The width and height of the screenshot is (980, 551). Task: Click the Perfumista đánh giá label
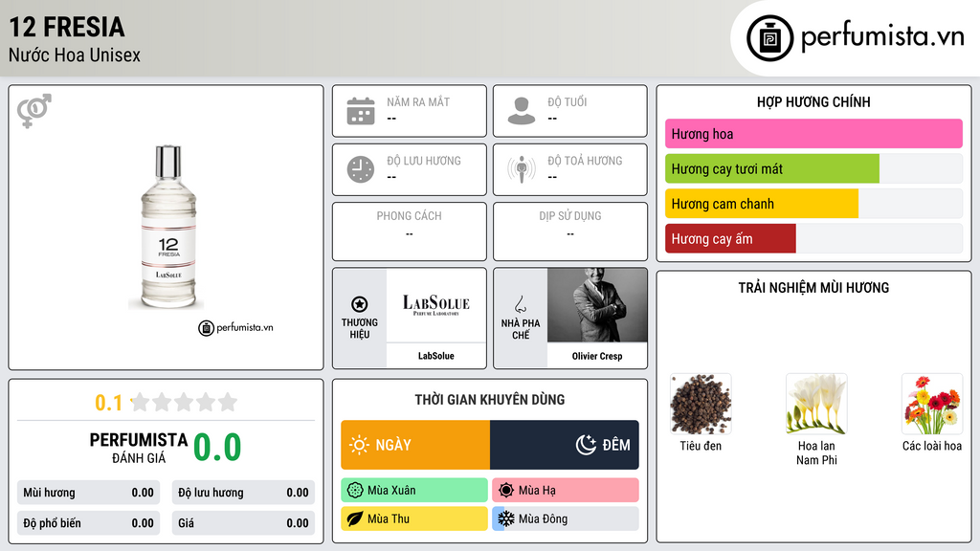[x=138, y=448]
